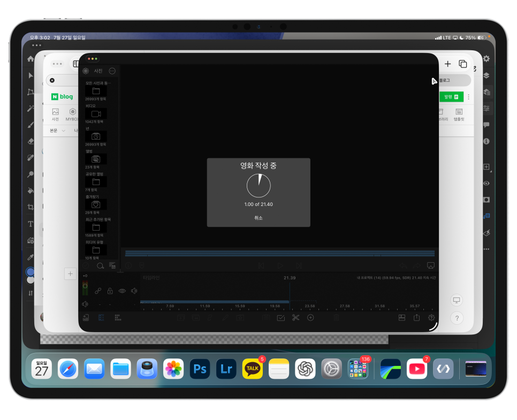Click the timeline playhead at 21.39
517x420 pixels.
[x=290, y=278]
